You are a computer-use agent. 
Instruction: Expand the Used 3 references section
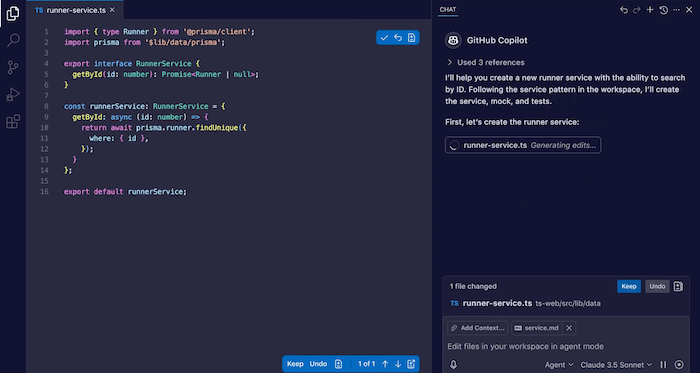tap(486, 62)
